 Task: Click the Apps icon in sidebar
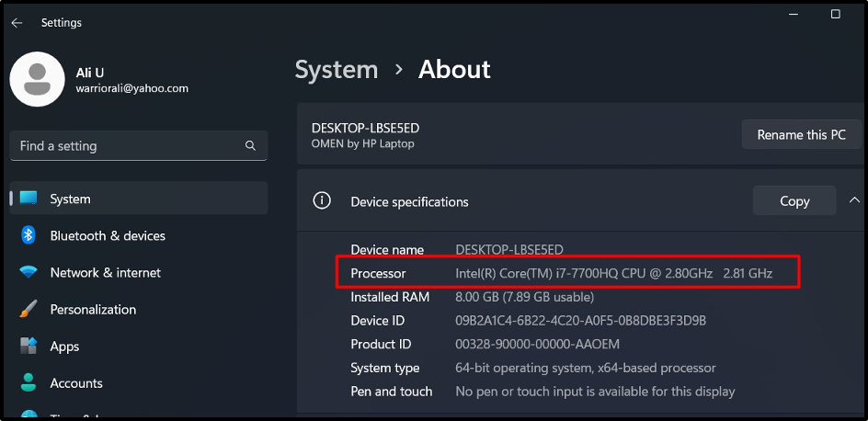[x=29, y=347]
